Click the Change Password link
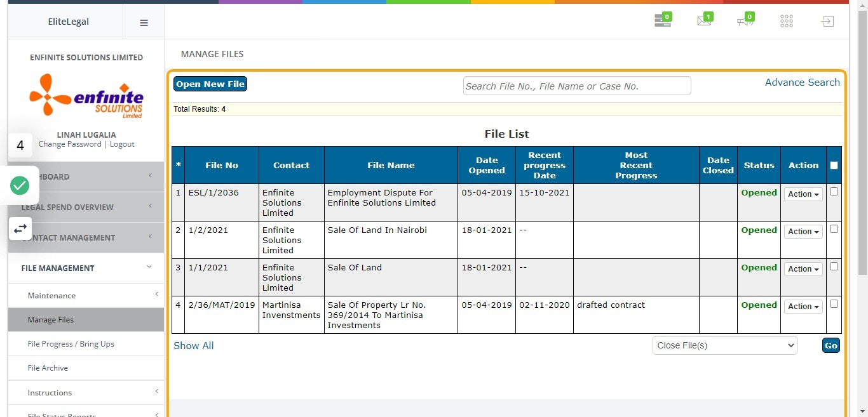The width and height of the screenshot is (868, 417). tap(70, 144)
